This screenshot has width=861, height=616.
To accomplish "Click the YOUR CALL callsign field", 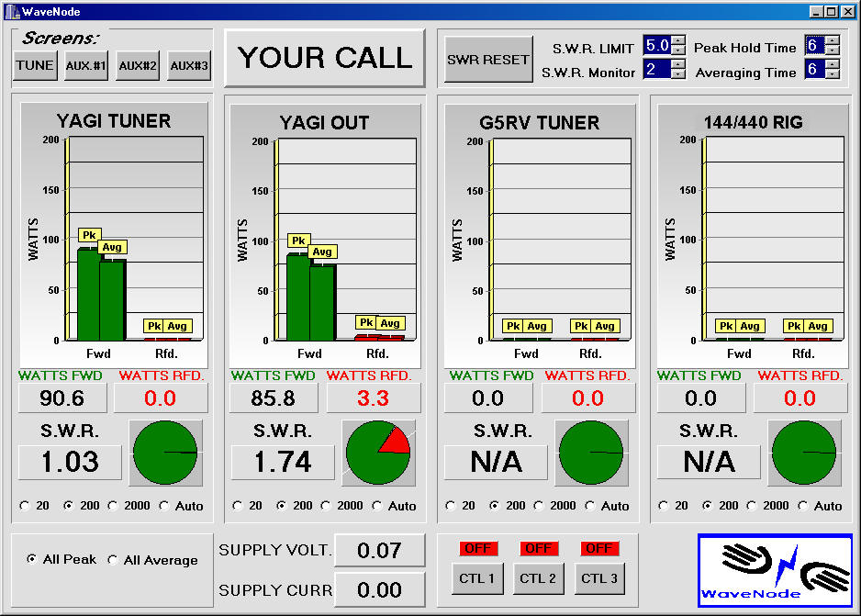I will click(x=325, y=58).
